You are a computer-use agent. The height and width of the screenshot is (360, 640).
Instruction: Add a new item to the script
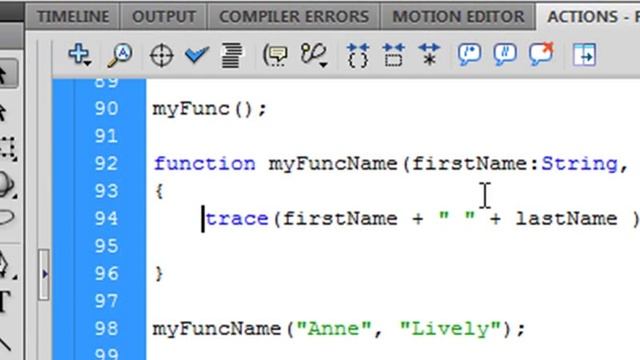point(79,54)
